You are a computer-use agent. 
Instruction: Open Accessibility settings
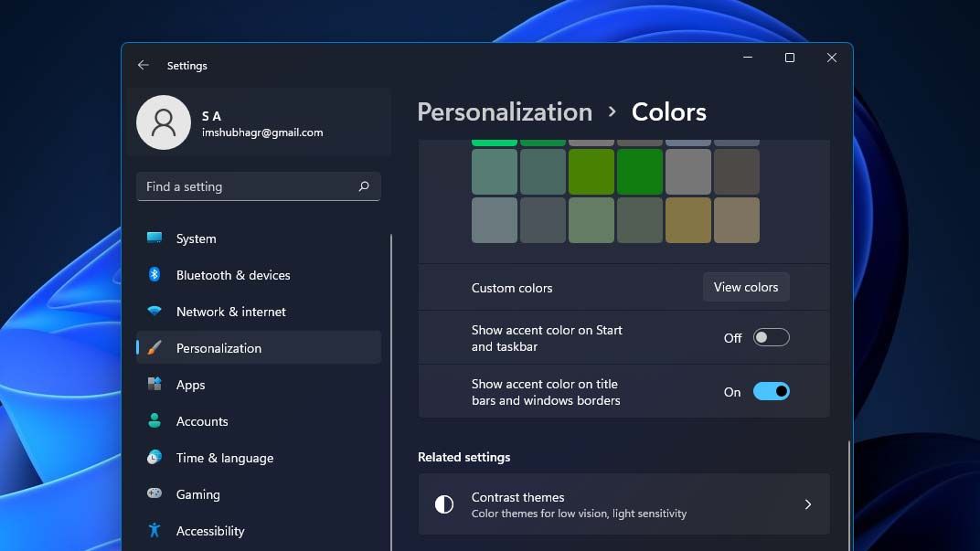pyautogui.click(x=210, y=531)
